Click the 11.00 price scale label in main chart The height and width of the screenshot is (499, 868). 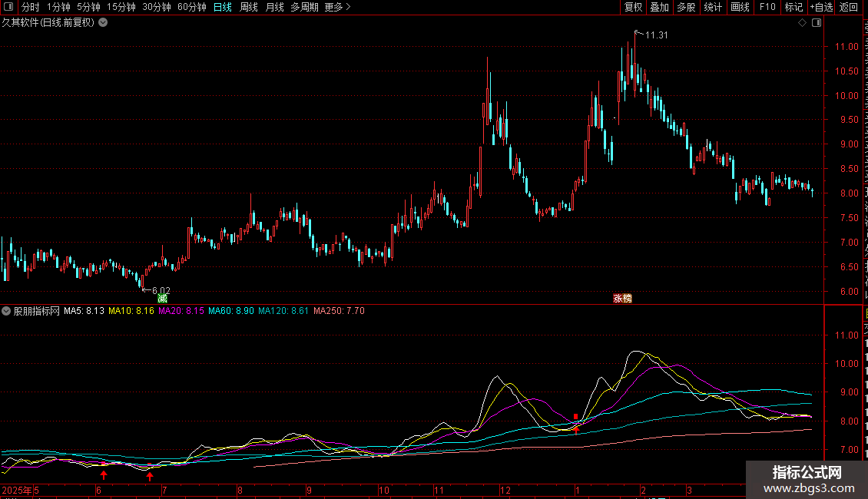click(x=846, y=47)
